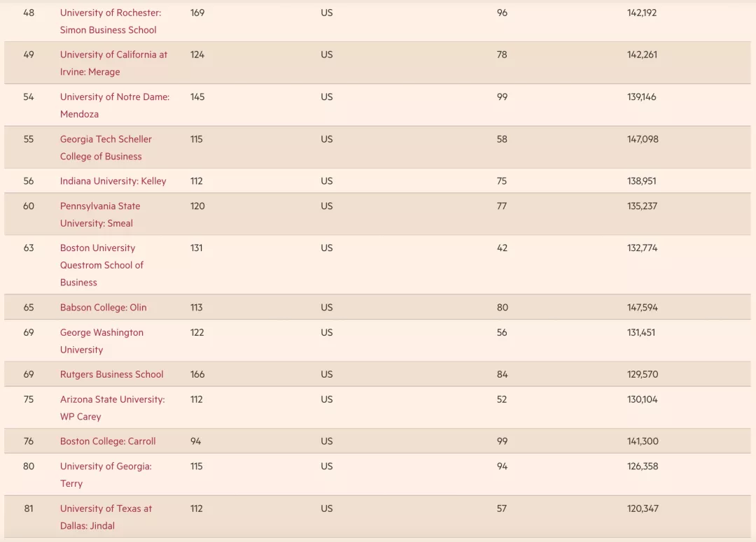Select rank 75 in Arizona State row
This screenshot has height=542, width=756.
click(x=29, y=399)
